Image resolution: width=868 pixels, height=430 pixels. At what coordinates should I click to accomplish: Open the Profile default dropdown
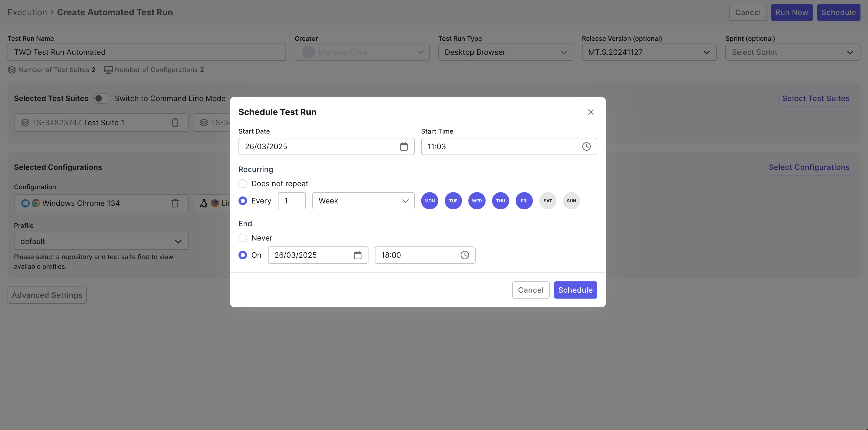pos(101,242)
